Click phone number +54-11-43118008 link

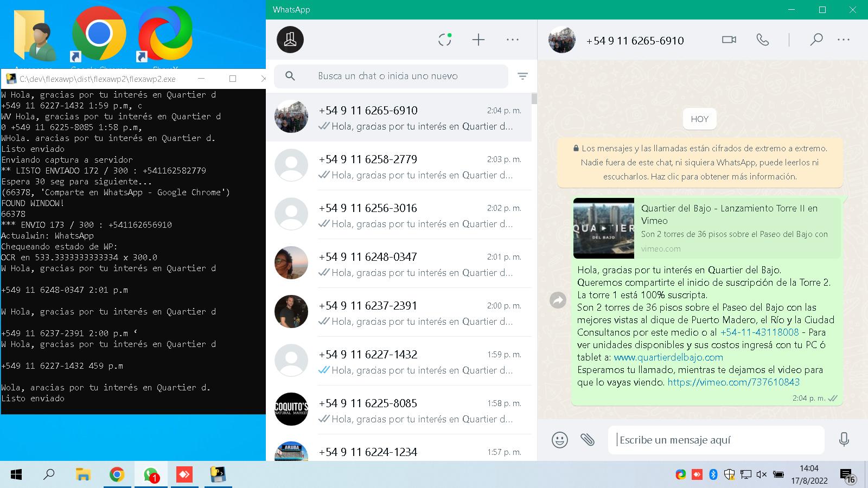(759, 332)
